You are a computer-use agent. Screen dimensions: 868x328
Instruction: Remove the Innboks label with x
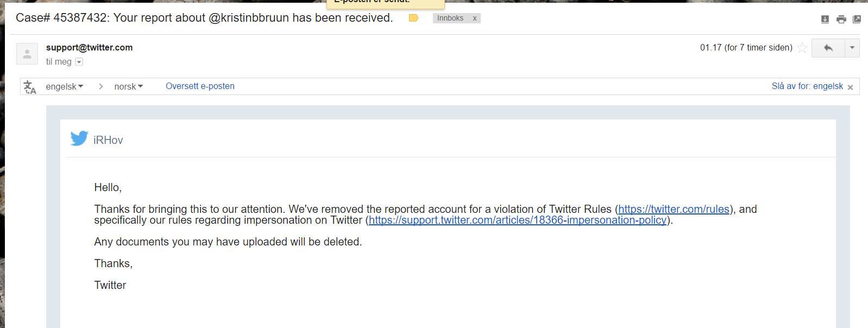click(x=474, y=18)
